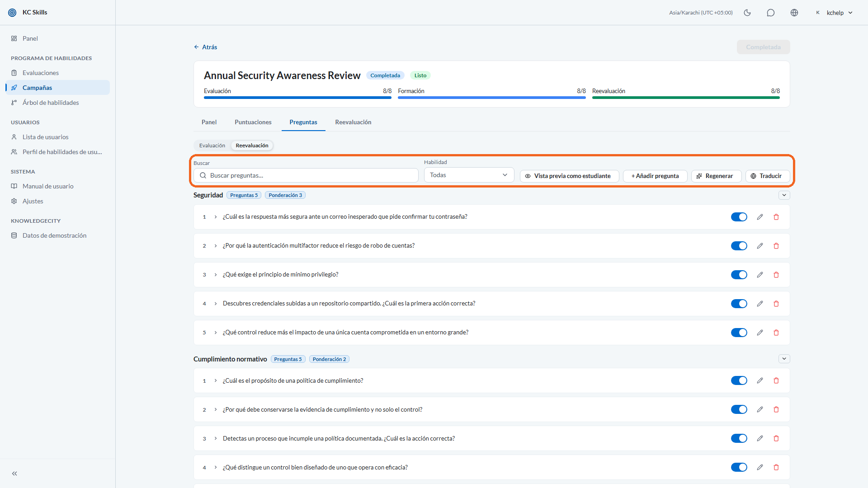Viewport: 868px width, 488px height.
Task: Delete question about una única cuenta comprometida
Action: click(776, 333)
